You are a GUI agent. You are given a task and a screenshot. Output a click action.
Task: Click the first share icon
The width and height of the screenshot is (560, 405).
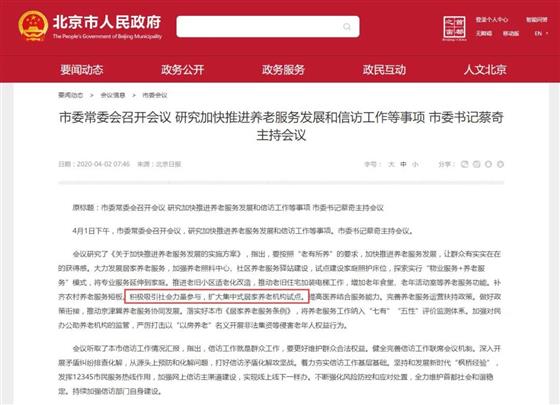(464, 164)
